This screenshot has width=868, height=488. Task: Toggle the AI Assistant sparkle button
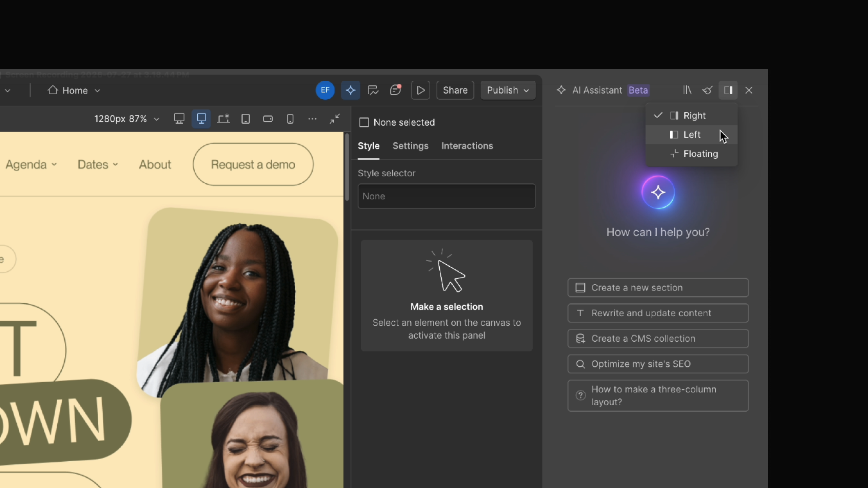click(350, 90)
